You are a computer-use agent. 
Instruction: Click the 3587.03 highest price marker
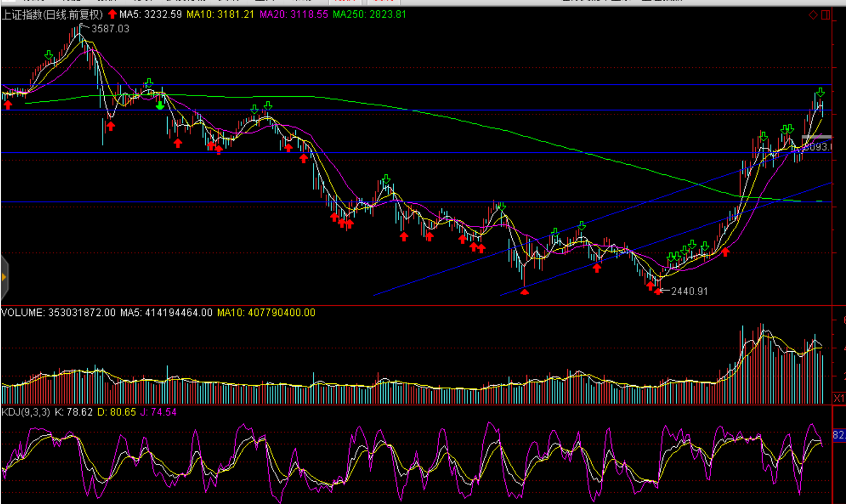tap(110, 29)
